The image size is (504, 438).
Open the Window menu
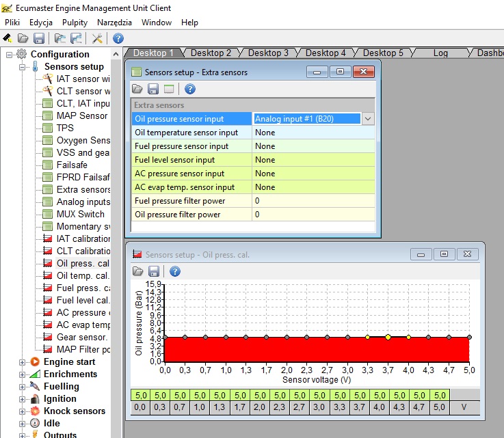pos(157,23)
